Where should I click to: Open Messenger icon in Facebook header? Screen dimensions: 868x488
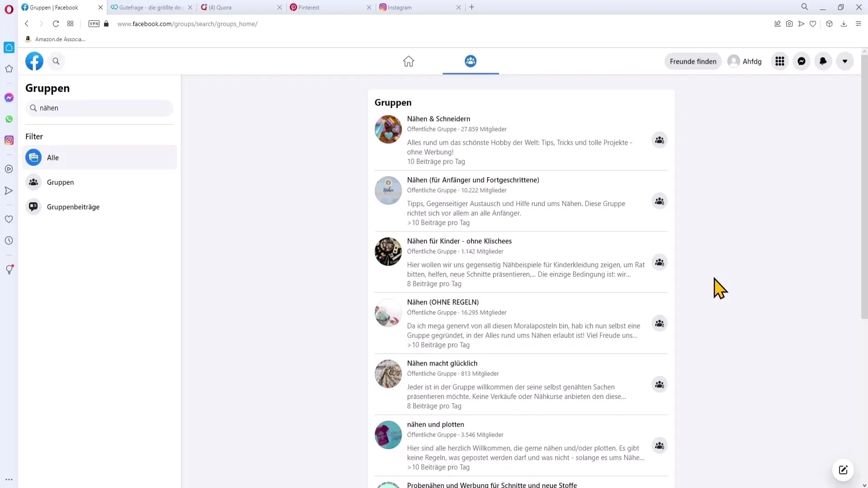pyautogui.click(x=802, y=61)
